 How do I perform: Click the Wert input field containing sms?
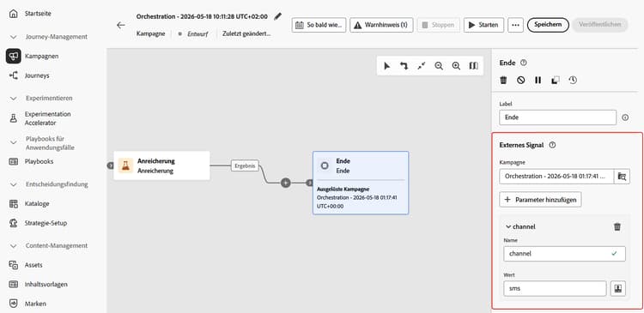(555, 288)
